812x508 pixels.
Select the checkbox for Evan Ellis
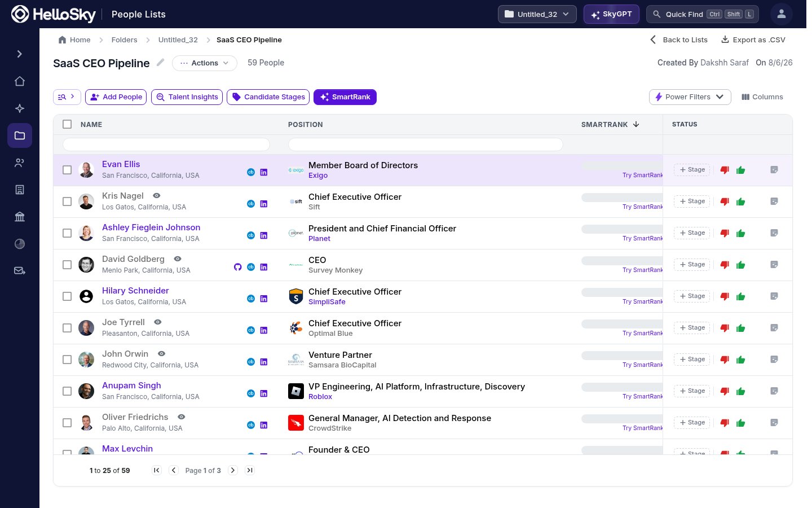click(67, 170)
